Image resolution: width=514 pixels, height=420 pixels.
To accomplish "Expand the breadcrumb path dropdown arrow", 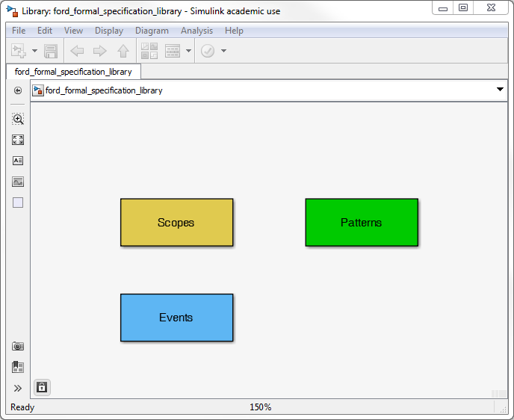I will pyautogui.click(x=500, y=90).
